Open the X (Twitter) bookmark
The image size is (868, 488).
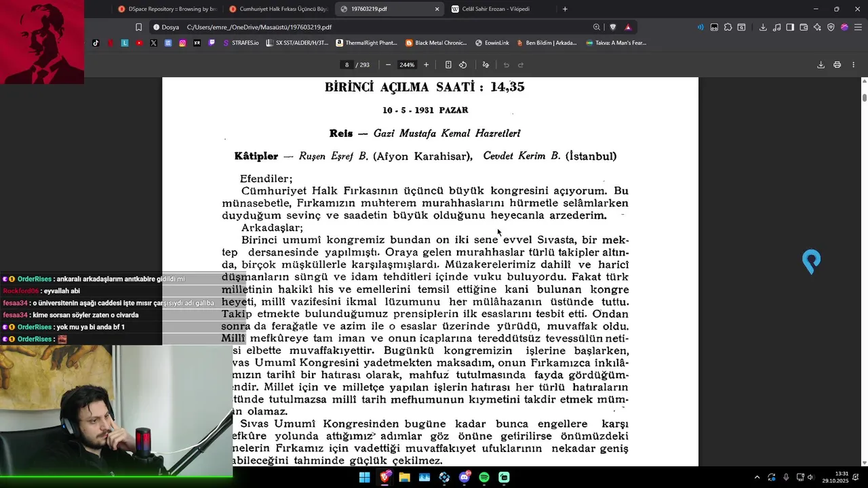tap(153, 43)
